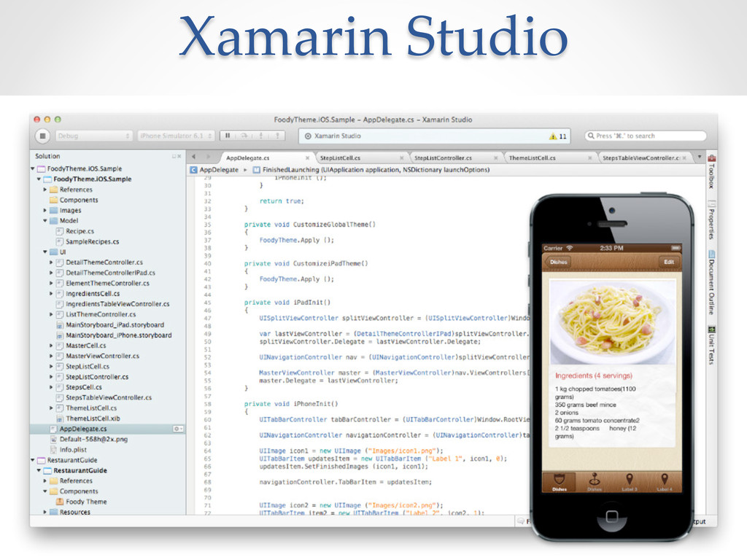Viewport: 747px width, 560px height.
Task: Open the Toolbox side panel
Action: point(711,171)
